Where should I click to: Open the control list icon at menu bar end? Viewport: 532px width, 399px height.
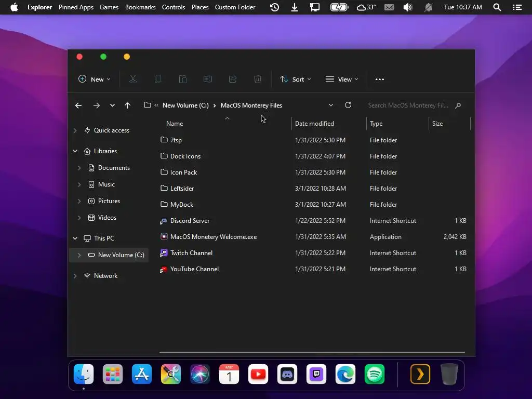(x=517, y=7)
